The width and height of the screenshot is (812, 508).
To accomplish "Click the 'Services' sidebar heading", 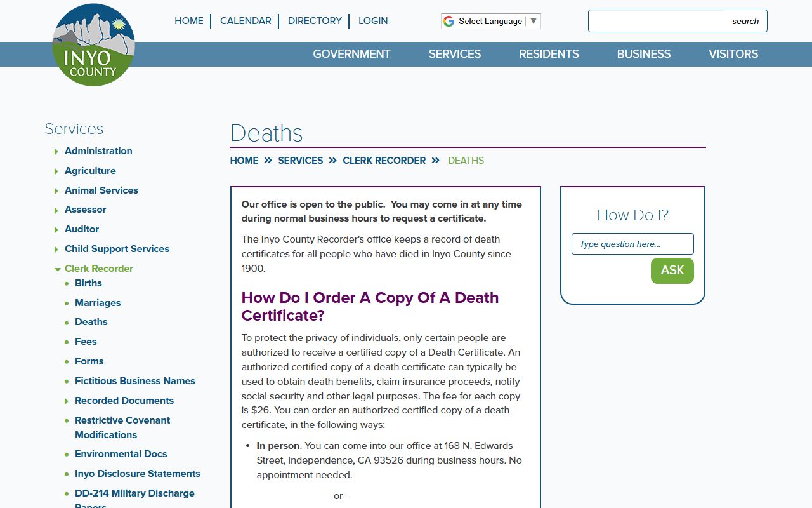I will click(74, 129).
